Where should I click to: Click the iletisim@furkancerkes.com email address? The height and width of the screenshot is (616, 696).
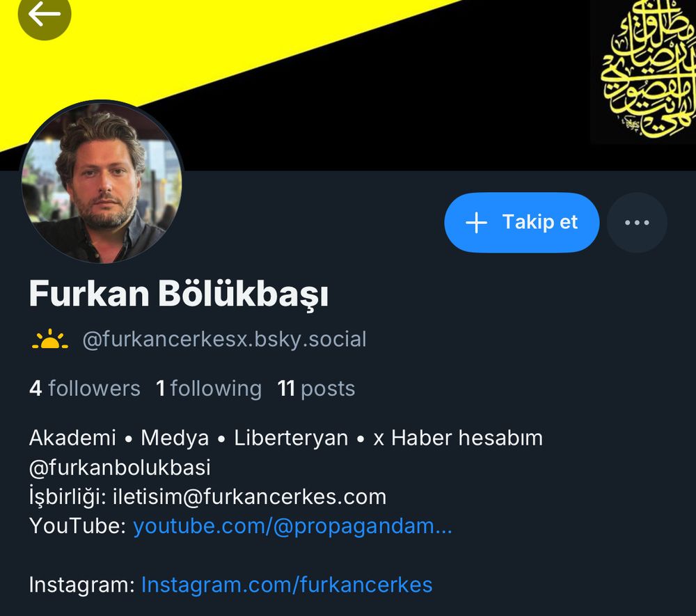tap(249, 496)
